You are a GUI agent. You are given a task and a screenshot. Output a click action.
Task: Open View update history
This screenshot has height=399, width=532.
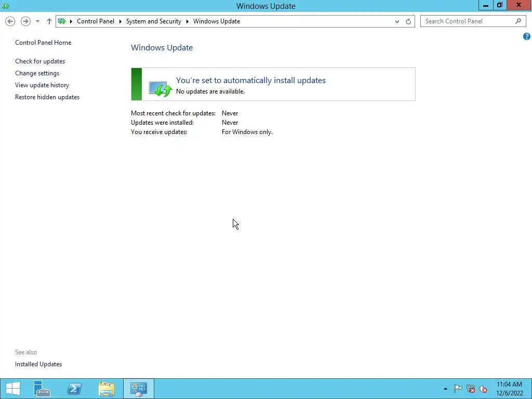42,85
